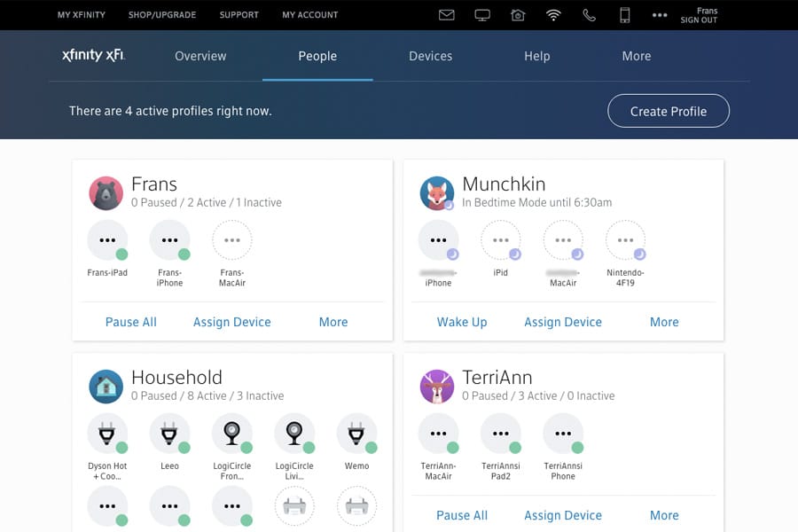This screenshot has width=798, height=532.
Task: Select the iPid device icon
Action: click(x=501, y=239)
